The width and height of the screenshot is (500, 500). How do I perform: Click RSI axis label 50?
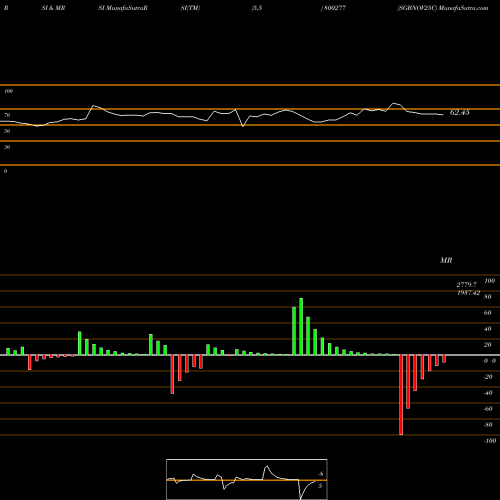7,131
